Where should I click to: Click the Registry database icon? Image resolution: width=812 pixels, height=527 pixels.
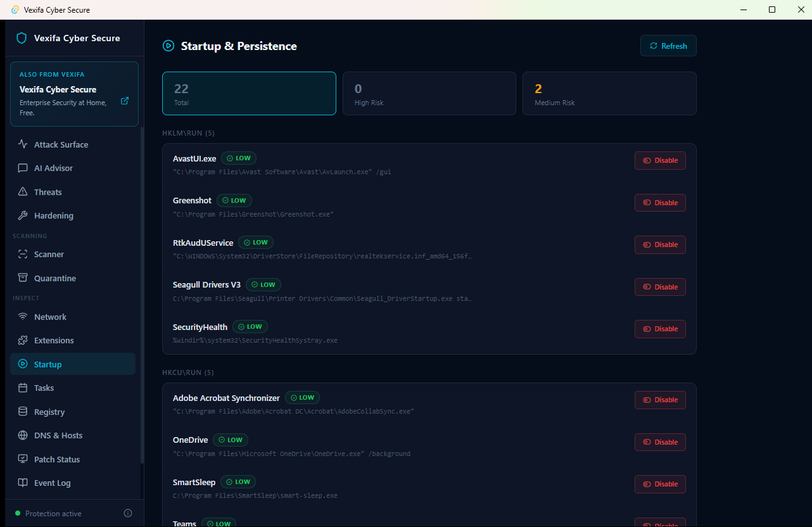(23, 412)
